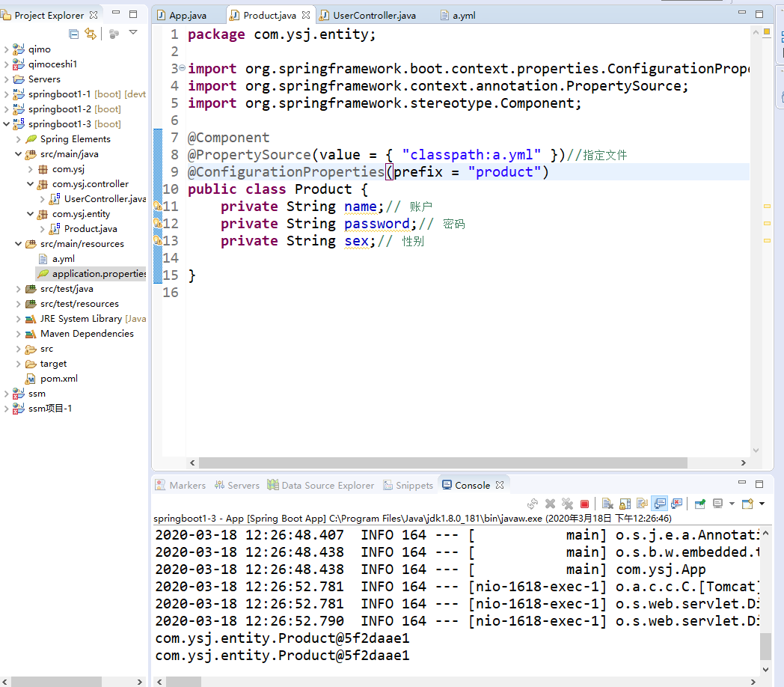Open the Snippets view tab

408,485
